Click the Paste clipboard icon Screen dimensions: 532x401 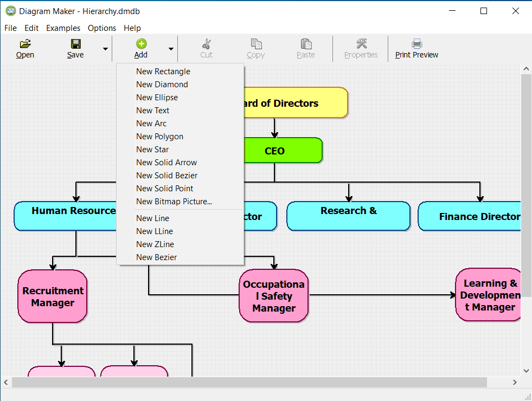(x=306, y=44)
